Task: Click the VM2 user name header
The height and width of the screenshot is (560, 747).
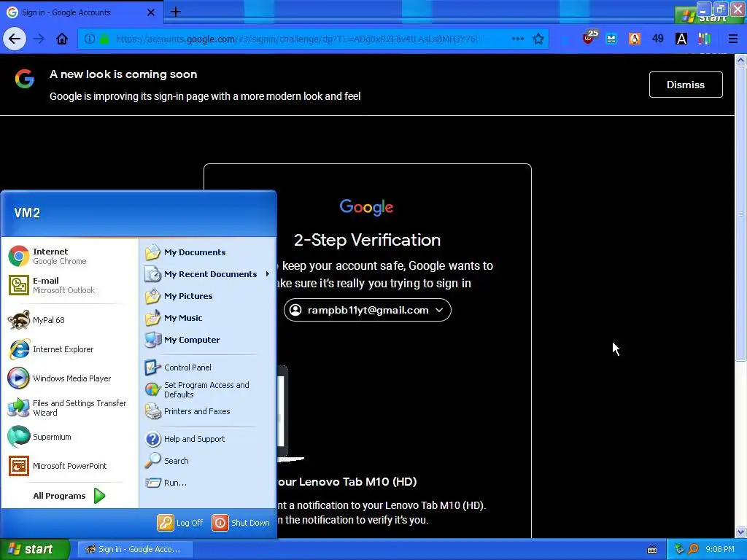Action: click(x=27, y=213)
